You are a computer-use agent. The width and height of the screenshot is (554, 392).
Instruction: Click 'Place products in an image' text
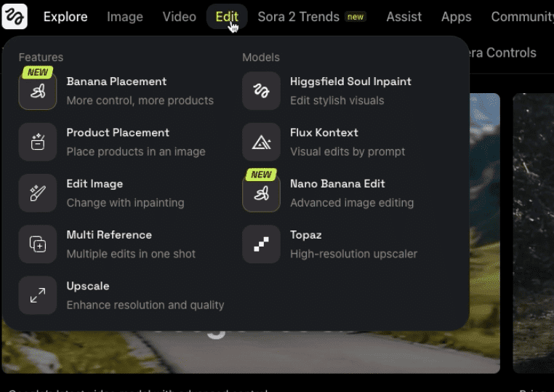(x=136, y=152)
